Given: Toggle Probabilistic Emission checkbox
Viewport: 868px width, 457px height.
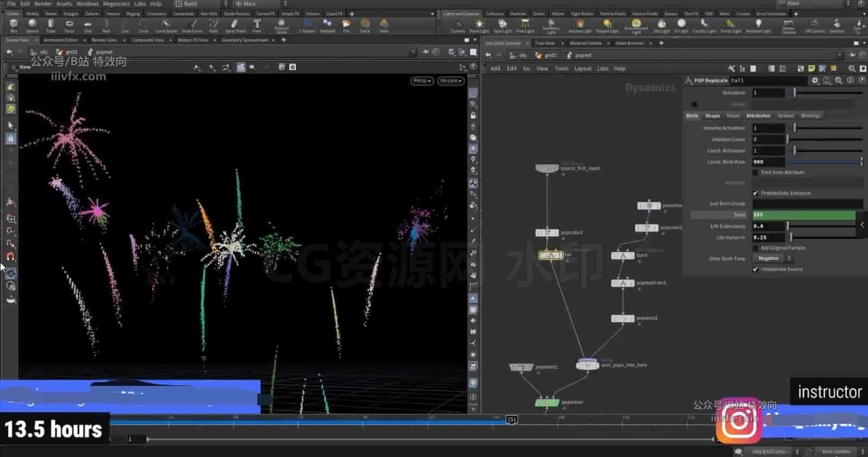Looking at the screenshot, I should [755, 193].
